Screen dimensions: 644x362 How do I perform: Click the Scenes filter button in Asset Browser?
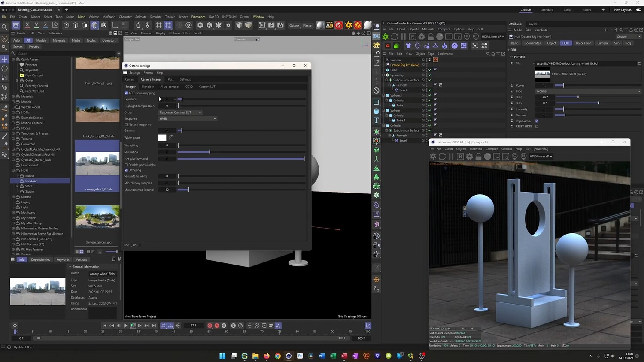coord(18,47)
